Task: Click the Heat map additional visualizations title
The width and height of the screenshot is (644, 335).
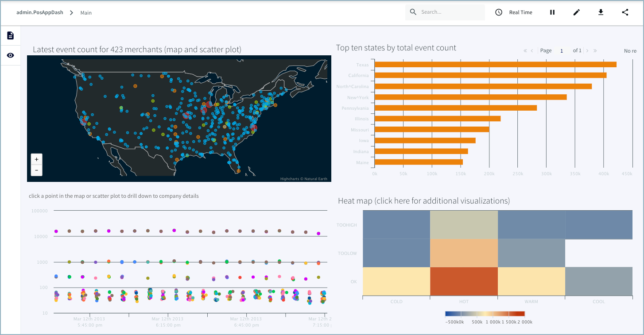Action: [x=424, y=201]
